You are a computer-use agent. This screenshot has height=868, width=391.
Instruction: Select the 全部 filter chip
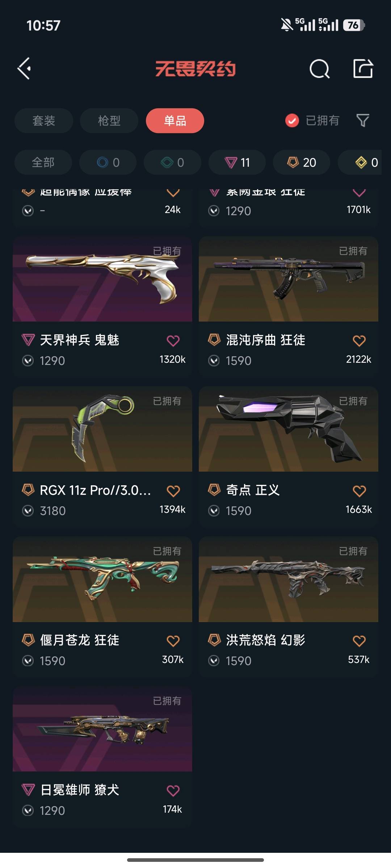click(x=43, y=162)
